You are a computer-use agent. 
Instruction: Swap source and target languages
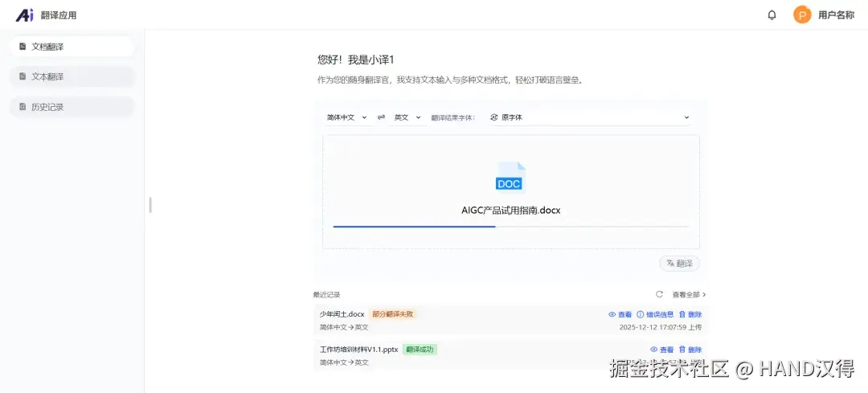381,117
